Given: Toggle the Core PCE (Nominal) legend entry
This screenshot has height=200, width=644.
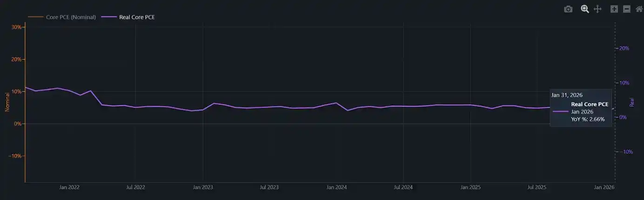Looking at the screenshot, I should (x=62, y=17).
